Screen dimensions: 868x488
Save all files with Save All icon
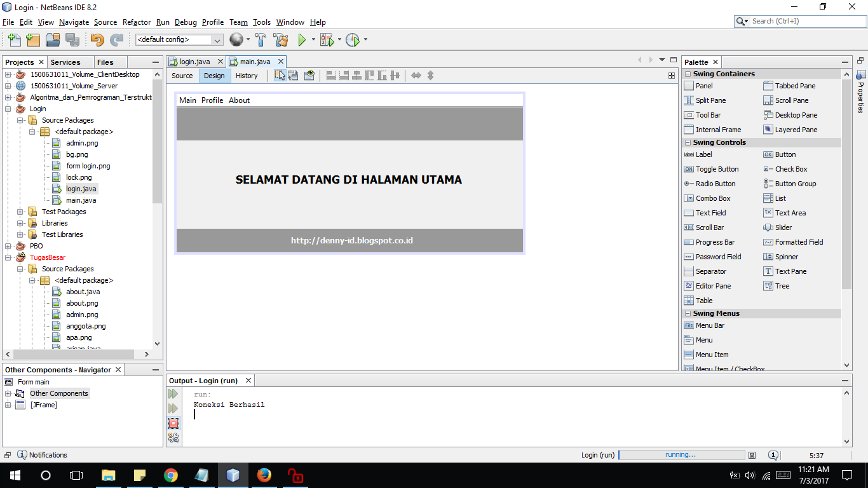[x=72, y=39]
